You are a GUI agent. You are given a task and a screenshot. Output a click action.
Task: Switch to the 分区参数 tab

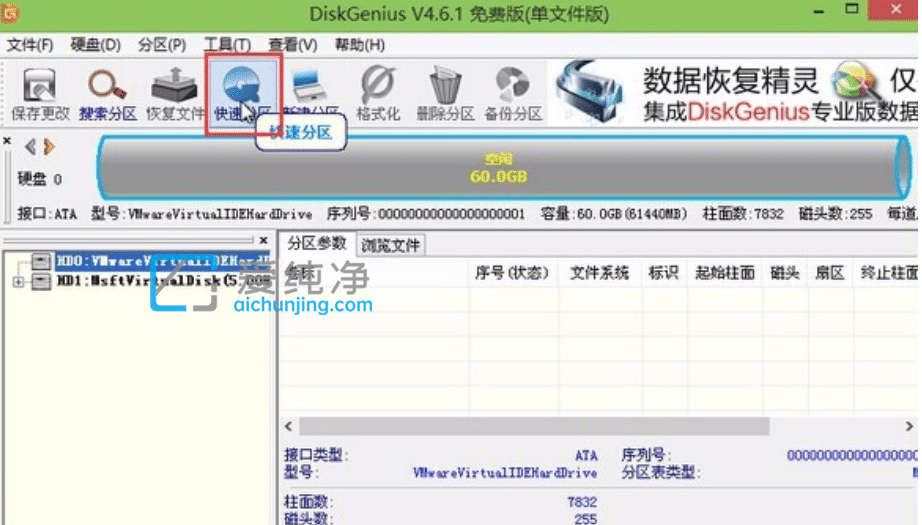click(x=316, y=243)
